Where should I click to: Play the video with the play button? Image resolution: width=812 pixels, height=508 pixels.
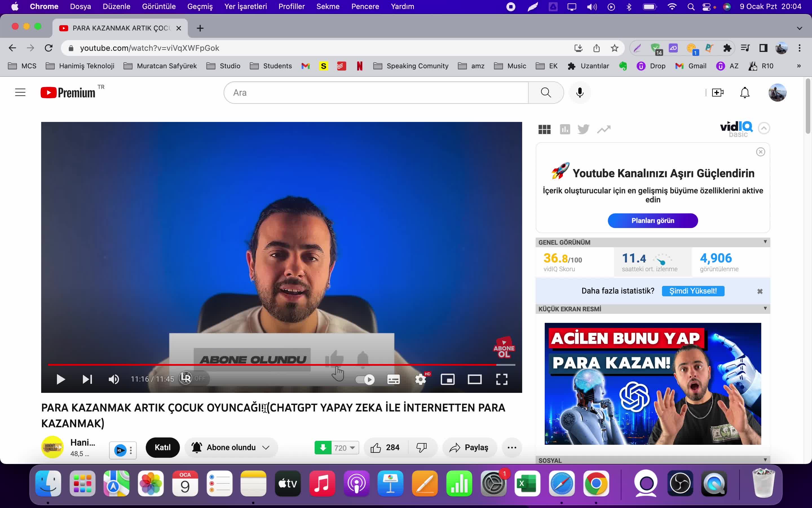61,379
